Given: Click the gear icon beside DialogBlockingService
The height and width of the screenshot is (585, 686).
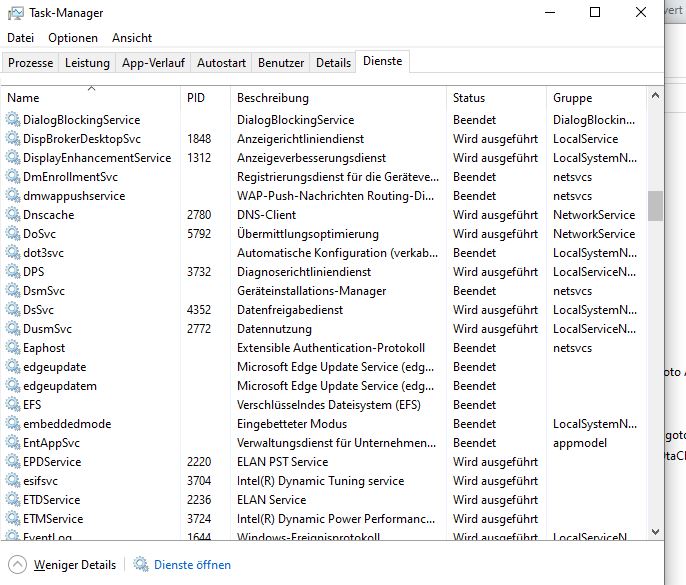Looking at the screenshot, I should [13, 119].
